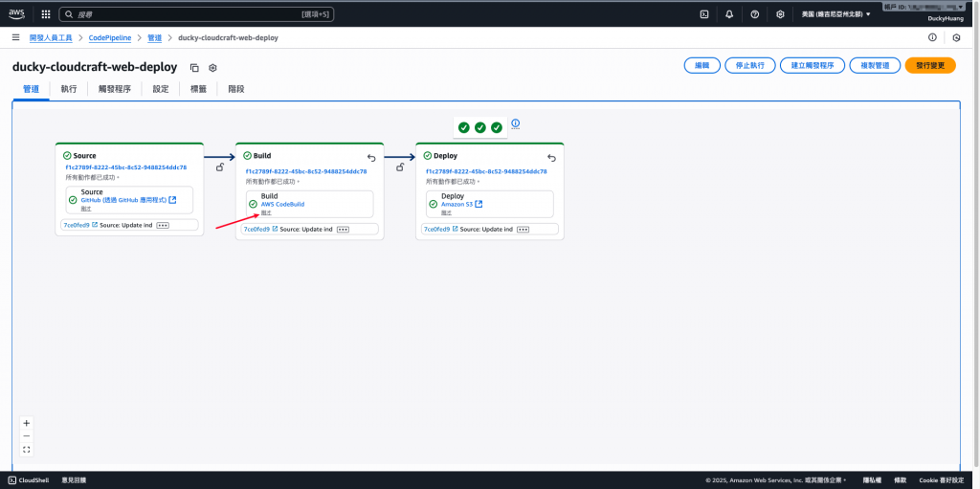This screenshot has height=489, width=980.
Task: Open the AWS CodeBuild link
Action: 282,205
